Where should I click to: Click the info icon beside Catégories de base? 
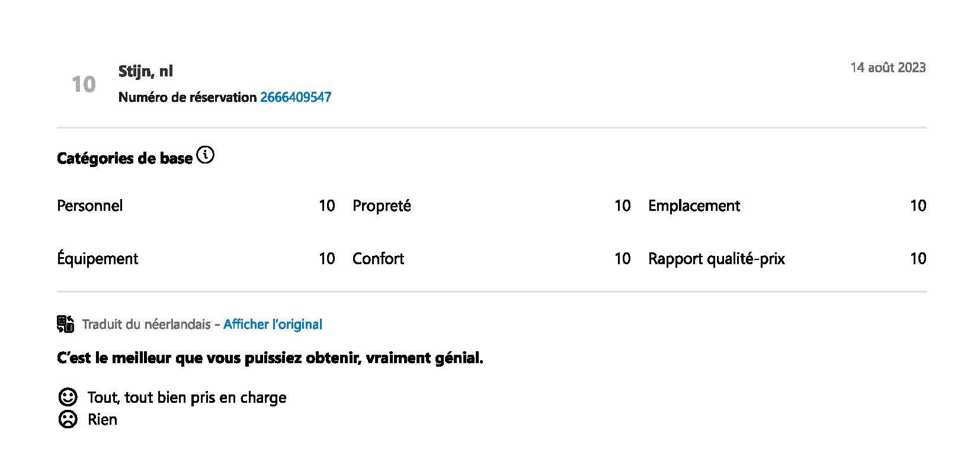coord(205,156)
